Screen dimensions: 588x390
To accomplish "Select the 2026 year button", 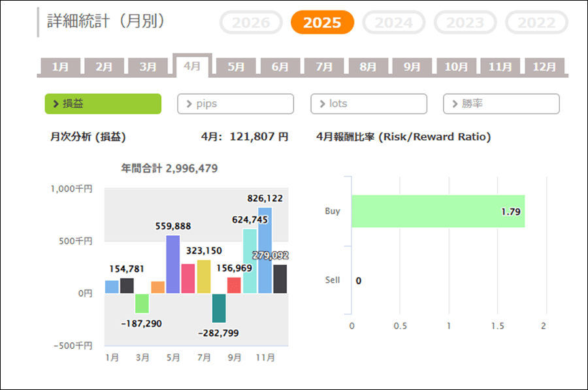I will tap(251, 23).
